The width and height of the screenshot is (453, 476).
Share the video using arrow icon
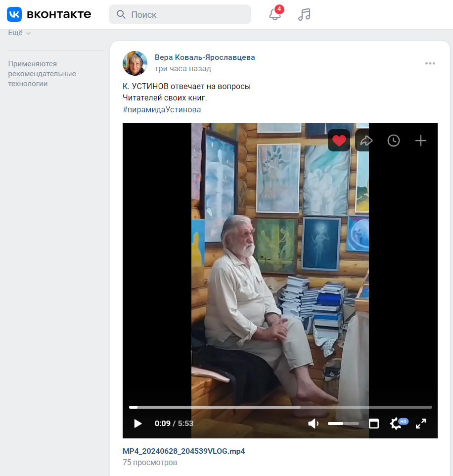(366, 141)
